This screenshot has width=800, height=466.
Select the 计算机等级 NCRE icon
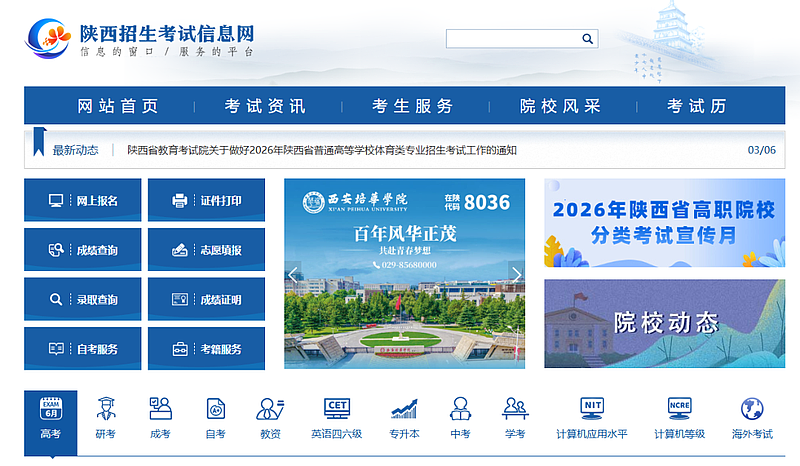click(679, 418)
